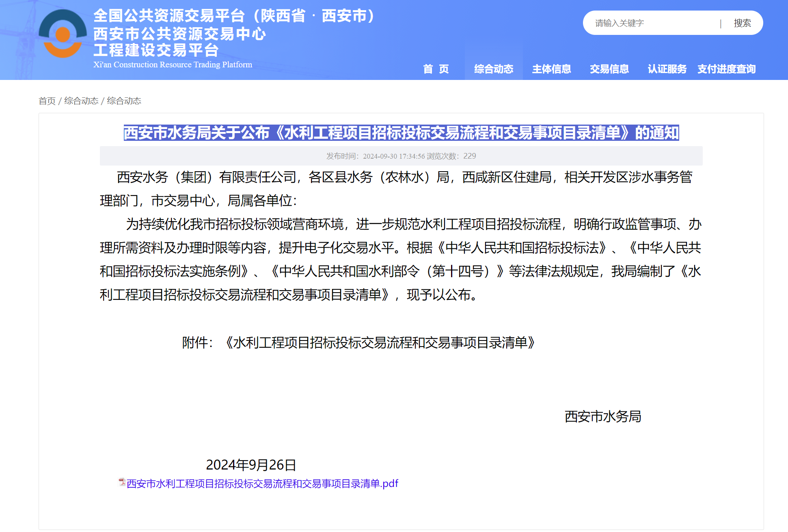Click the 西安市水务局 signature text
This screenshot has height=532, width=788.
(603, 416)
